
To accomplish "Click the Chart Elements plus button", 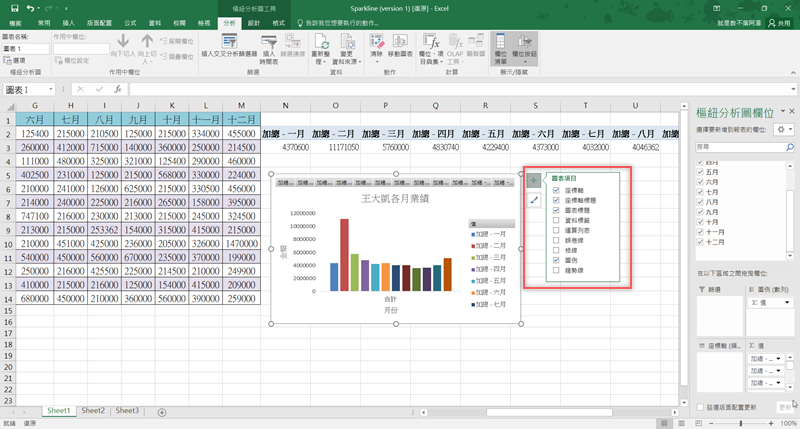I will (533, 180).
